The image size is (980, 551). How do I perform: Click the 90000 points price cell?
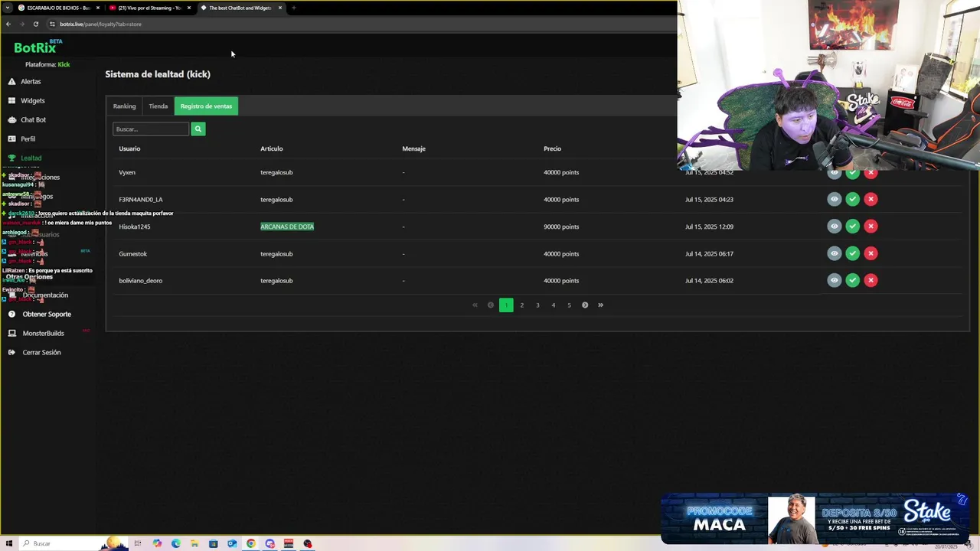tap(561, 227)
